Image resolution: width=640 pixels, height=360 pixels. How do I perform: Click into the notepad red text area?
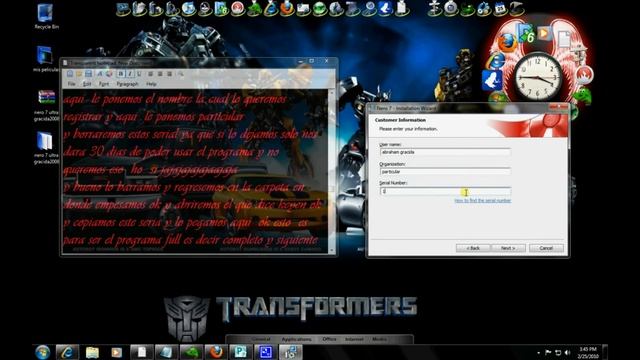[195, 170]
